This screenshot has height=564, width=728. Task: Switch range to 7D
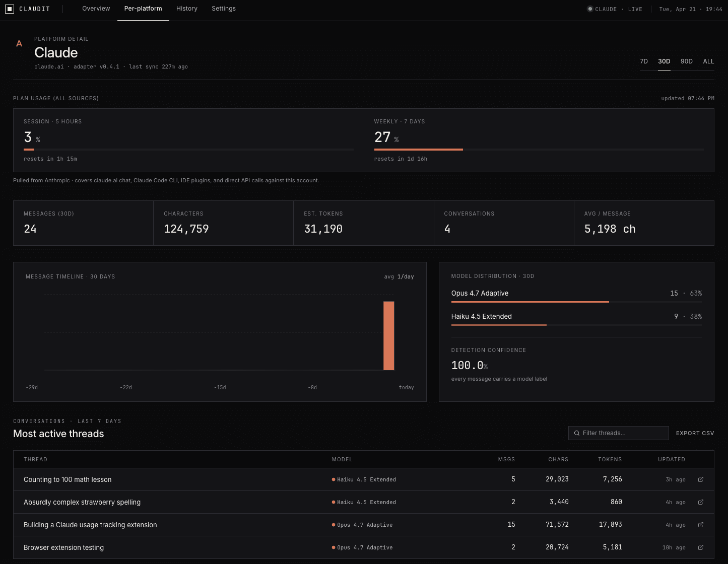point(644,61)
